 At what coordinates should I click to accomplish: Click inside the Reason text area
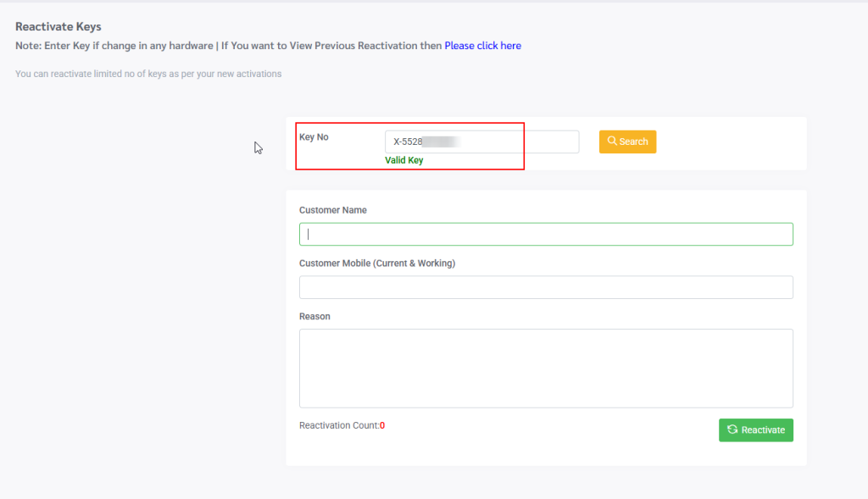[x=546, y=368]
